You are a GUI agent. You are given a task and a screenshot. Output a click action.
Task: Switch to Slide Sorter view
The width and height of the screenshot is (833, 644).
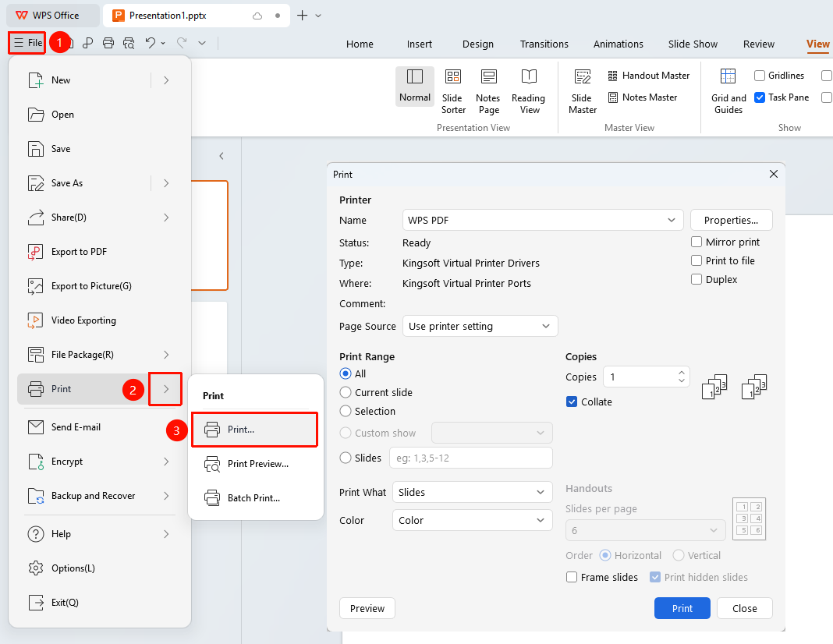(x=453, y=91)
